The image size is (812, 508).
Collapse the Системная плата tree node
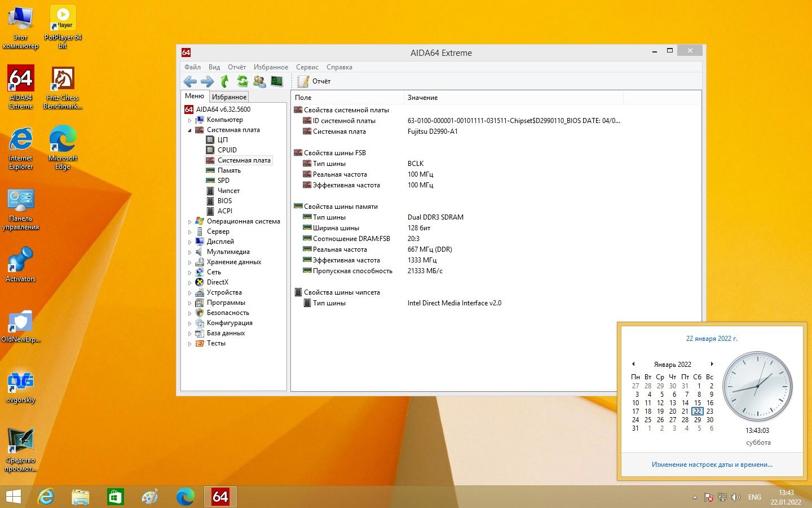coord(189,130)
